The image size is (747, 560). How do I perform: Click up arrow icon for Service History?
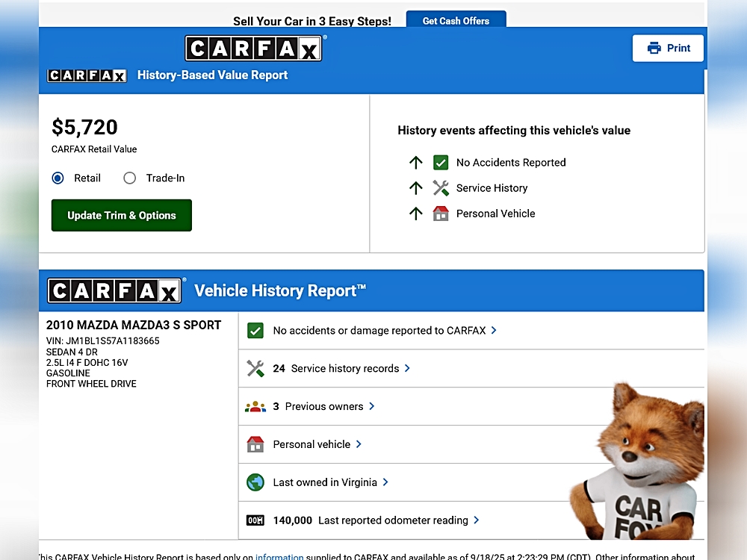pyautogui.click(x=416, y=188)
